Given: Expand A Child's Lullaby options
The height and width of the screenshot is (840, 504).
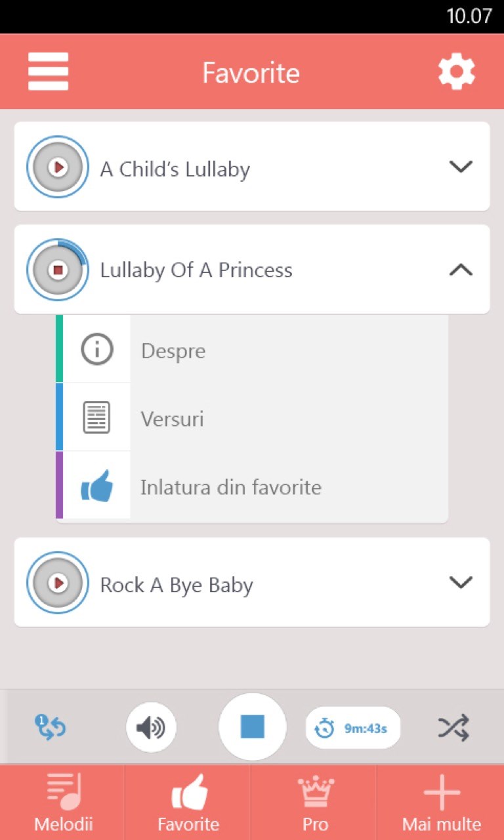Looking at the screenshot, I should (x=461, y=167).
